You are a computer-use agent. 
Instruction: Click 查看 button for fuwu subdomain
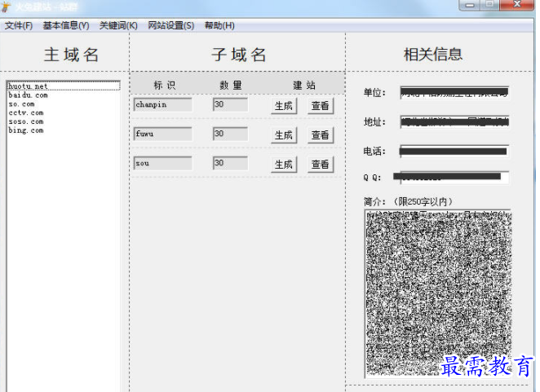321,135
